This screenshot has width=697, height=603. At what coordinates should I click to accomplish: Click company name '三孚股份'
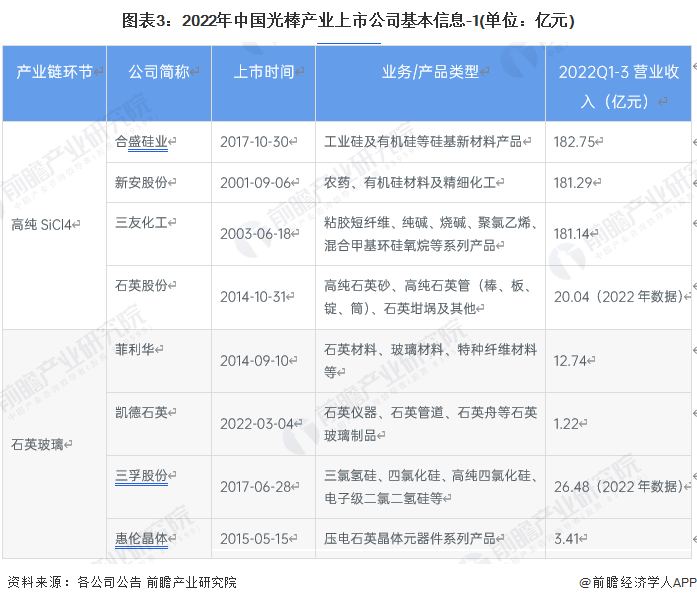coord(141,476)
